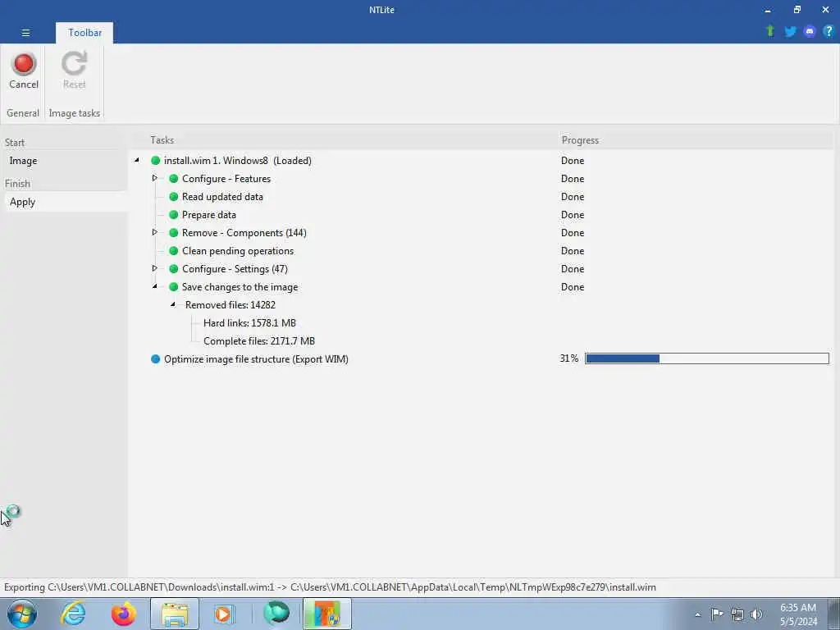Launch Firefox from taskbar
This screenshot has height=630, width=840.
pos(123,614)
